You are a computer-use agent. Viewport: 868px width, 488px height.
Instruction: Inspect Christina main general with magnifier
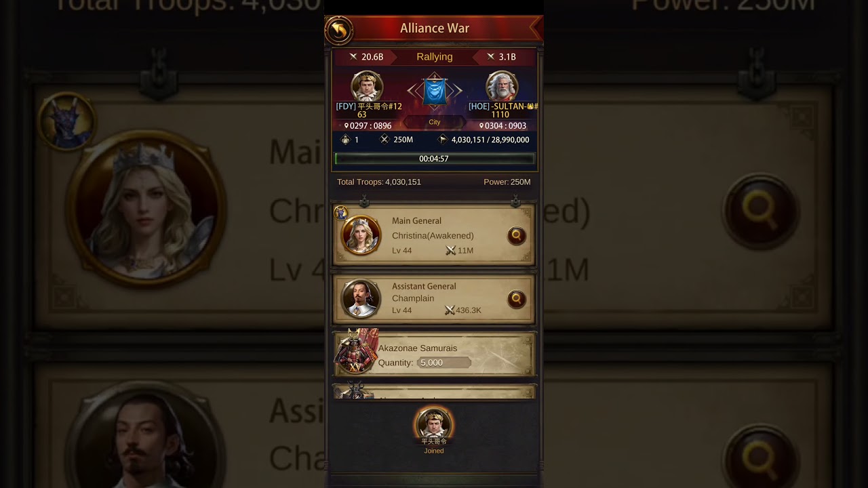tap(517, 235)
